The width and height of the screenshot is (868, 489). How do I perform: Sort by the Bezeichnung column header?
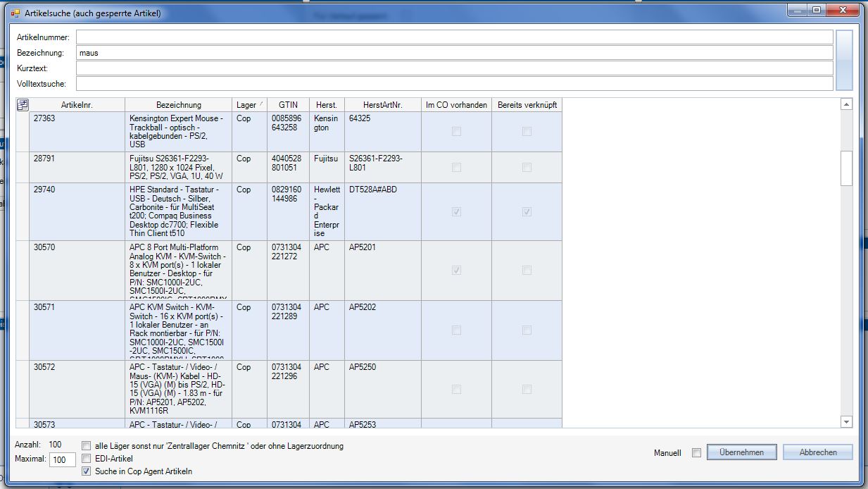click(x=178, y=105)
